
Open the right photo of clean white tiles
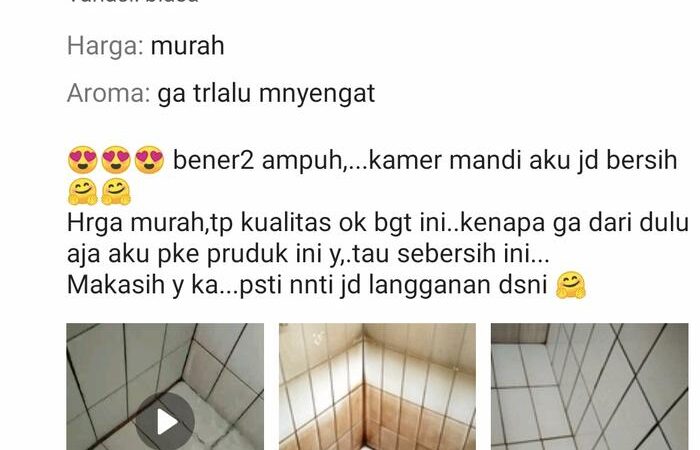(590, 387)
